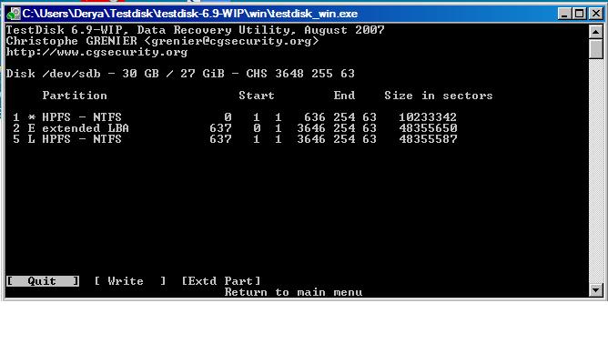Maximize the testdisk_win.exe window

pyautogui.click(x=579, y=14)
